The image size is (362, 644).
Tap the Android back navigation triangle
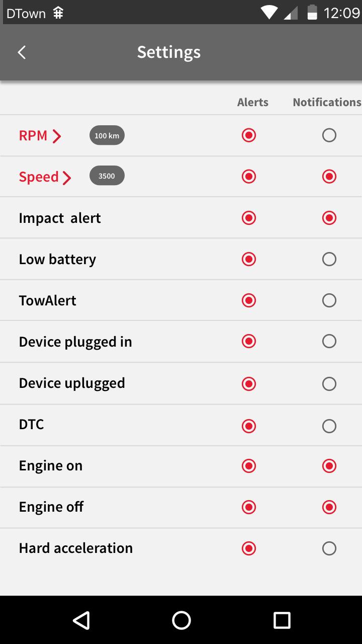click(81, 620)
